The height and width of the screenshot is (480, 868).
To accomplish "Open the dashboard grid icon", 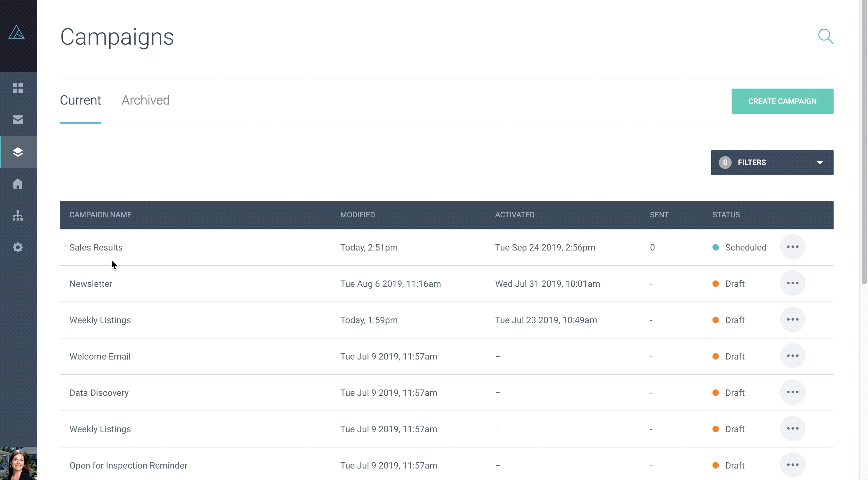I will pyautogui.click(x=18, y=88).
